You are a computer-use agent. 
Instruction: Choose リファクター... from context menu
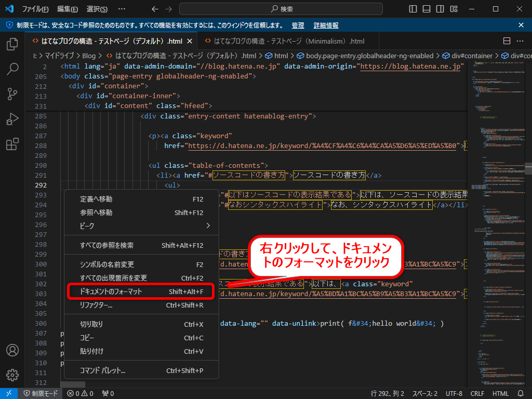(141, 305)
